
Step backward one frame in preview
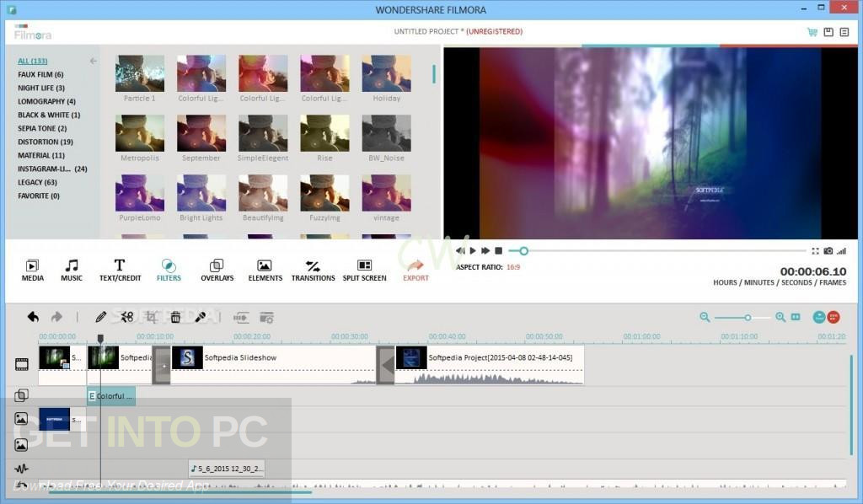pos(460,251)
